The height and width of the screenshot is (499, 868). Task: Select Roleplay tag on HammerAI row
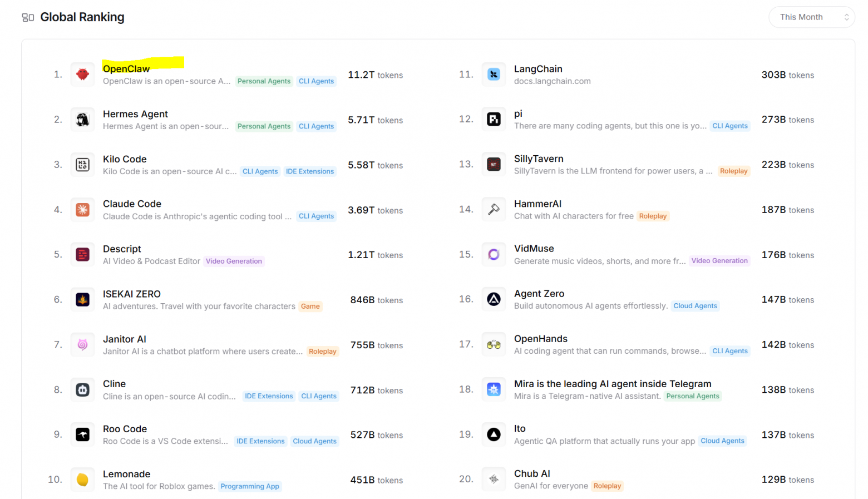click(653, 216)
